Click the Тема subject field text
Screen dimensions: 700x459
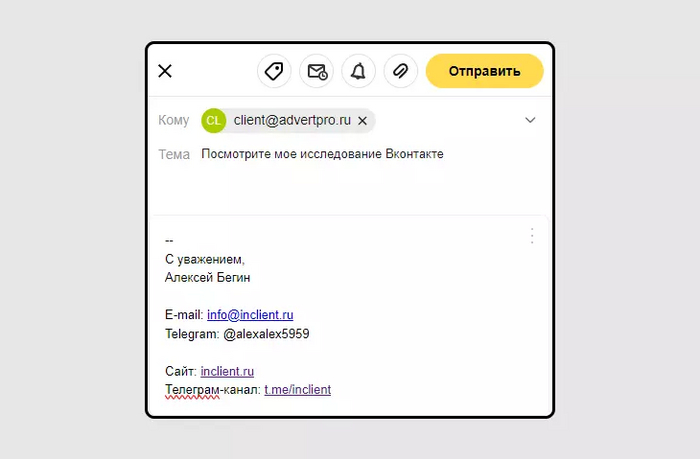point(322,154)
